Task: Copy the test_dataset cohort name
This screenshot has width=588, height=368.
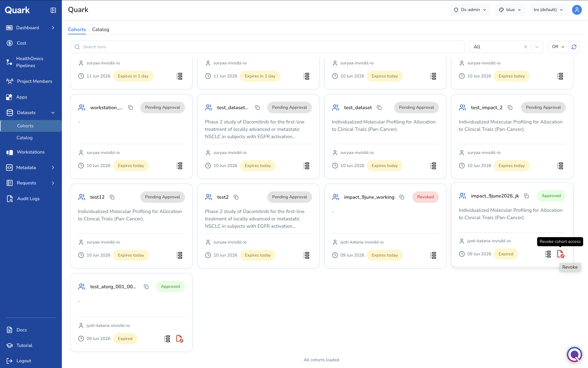Action: click(379, 108)
